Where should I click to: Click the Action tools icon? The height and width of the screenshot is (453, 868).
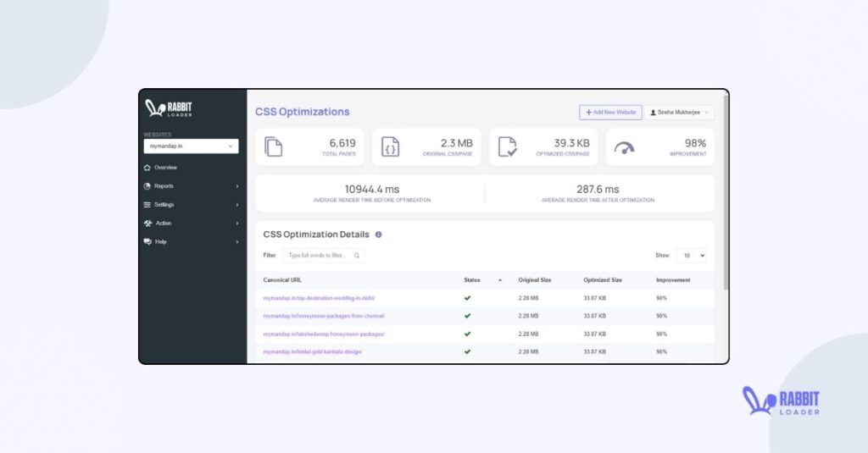coord(147,224)
